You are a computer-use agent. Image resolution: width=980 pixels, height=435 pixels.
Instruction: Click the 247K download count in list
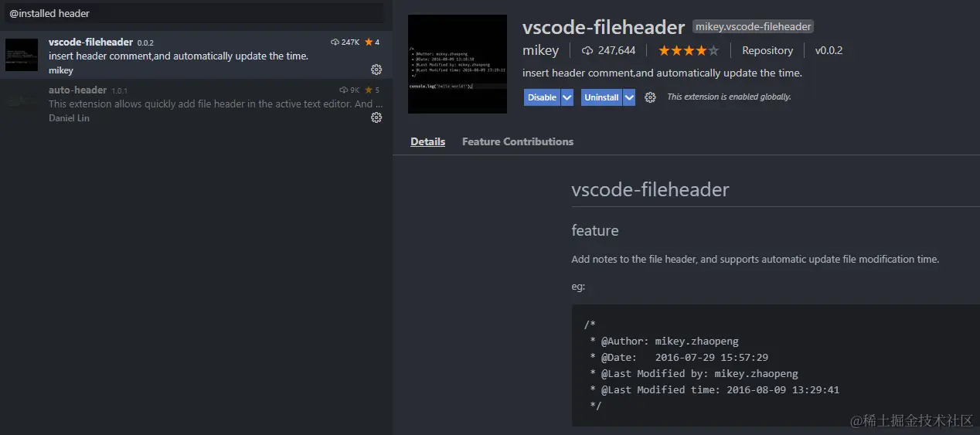[345, 42]
